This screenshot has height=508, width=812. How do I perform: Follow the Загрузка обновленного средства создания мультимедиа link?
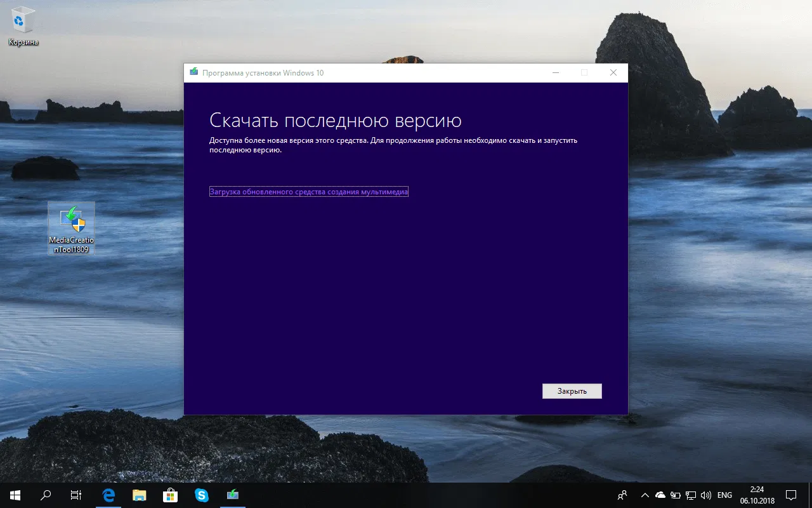[309, 191]
